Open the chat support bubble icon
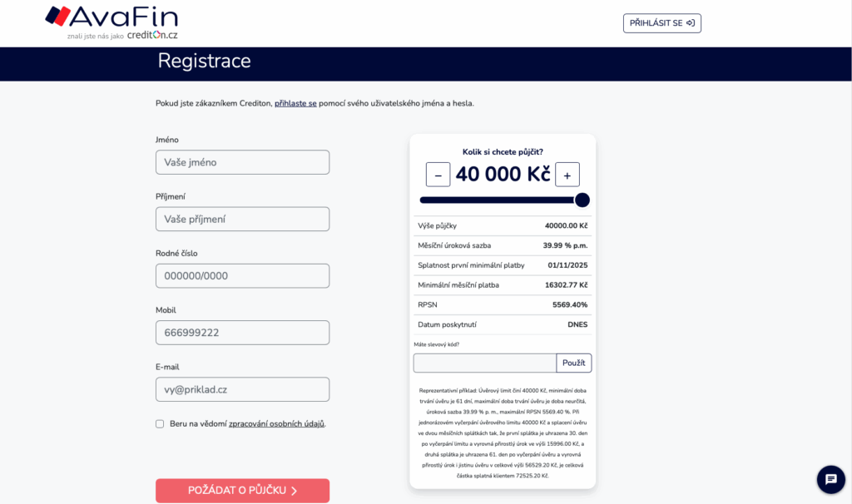This screenshot has width=852, height=504. (x=831, y=479)
